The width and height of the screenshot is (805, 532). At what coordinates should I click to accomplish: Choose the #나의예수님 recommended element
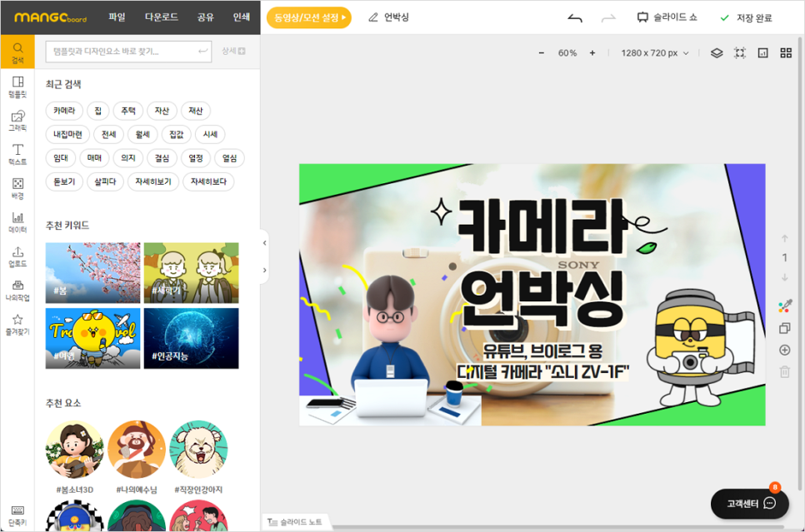137,450
